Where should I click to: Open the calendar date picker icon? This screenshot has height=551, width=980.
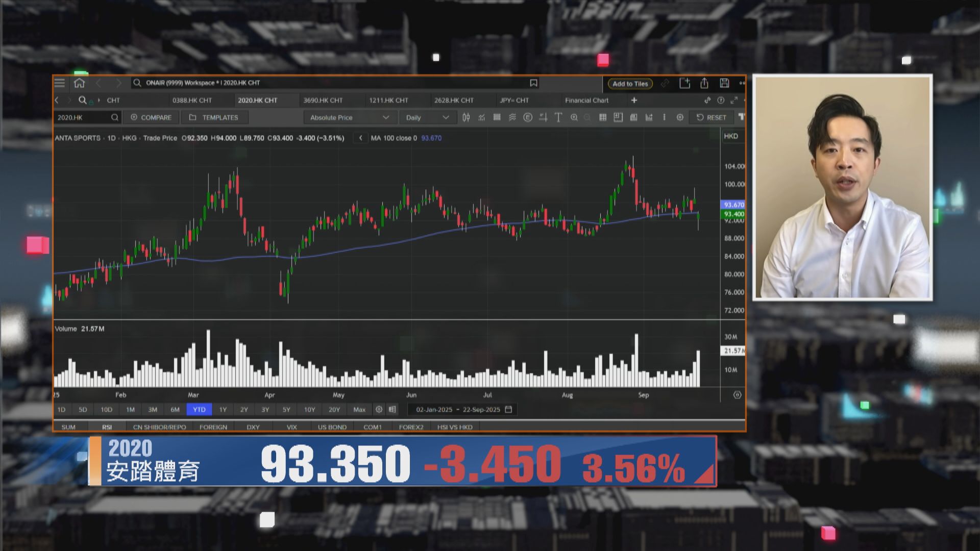pos(508,409)
